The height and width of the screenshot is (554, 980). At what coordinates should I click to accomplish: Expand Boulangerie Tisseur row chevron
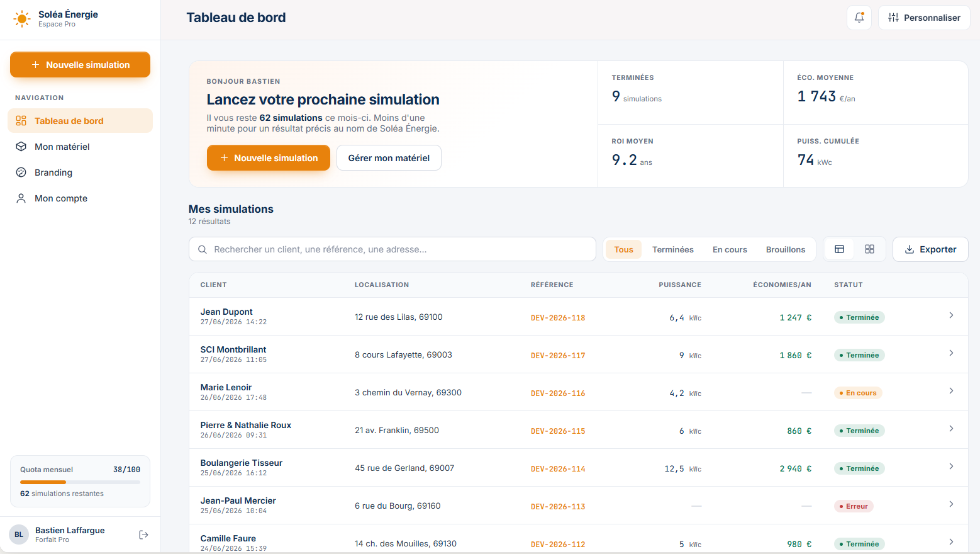tap(951, 466)
